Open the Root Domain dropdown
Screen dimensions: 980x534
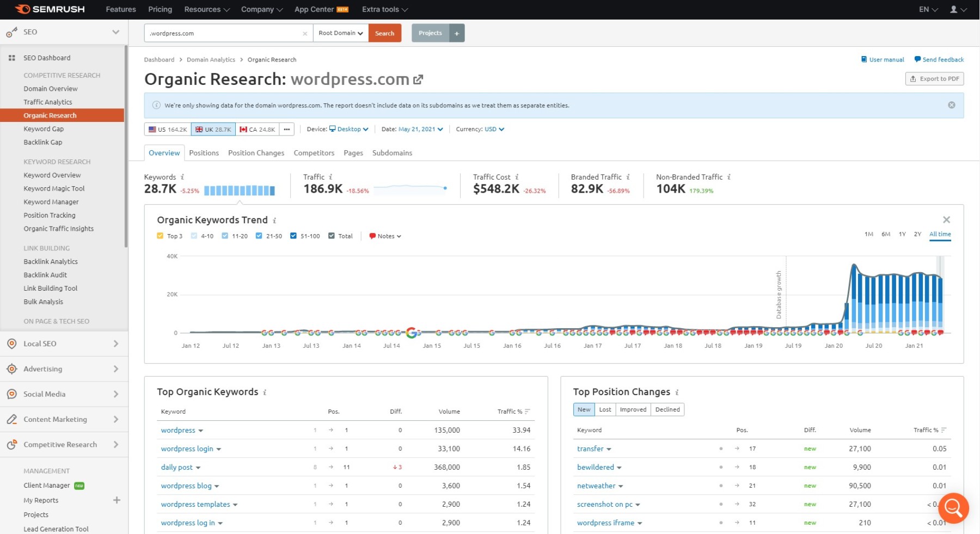click(341, 33)
